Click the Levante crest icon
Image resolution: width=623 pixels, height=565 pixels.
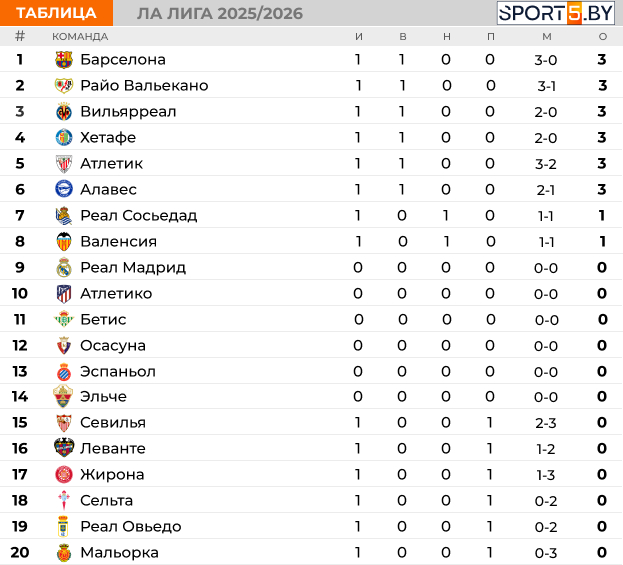[x=64, y=448]
